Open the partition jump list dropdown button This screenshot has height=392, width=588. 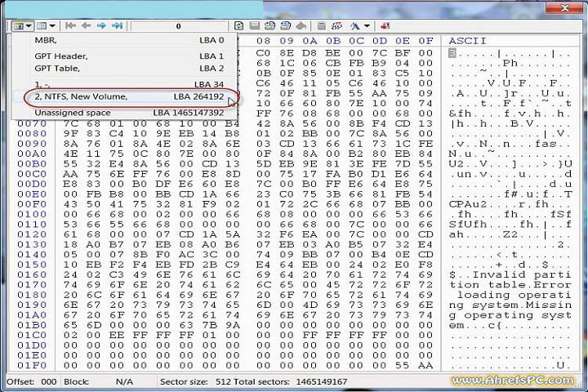click(22, 26)
